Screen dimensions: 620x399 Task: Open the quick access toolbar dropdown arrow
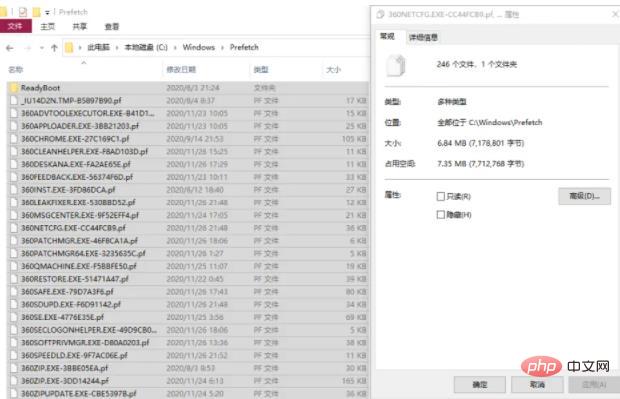tap(47, 13)
